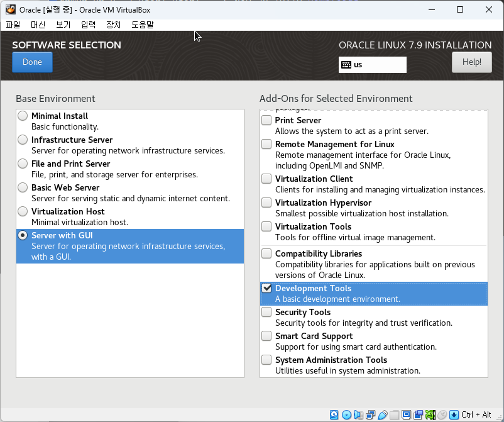Close the Oracle VM VirtualBox window
Image resolution: width=504 pixels, height=422 pixels.
coord(488,9)
